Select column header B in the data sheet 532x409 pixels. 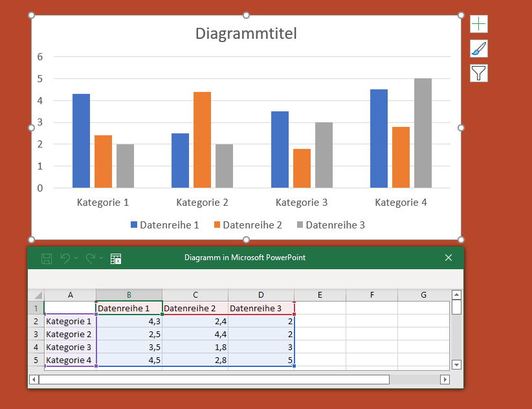[129, 295]
